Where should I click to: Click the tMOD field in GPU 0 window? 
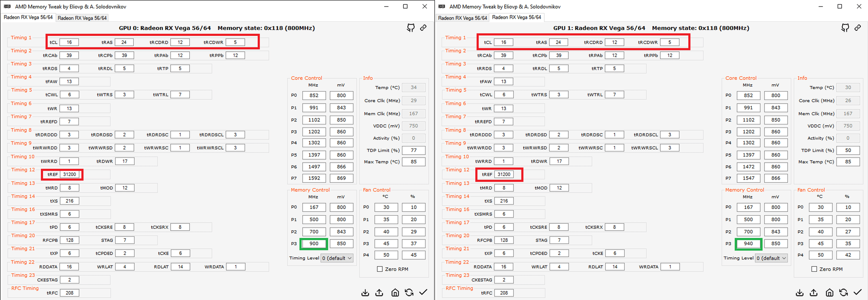tap(125, 188)
